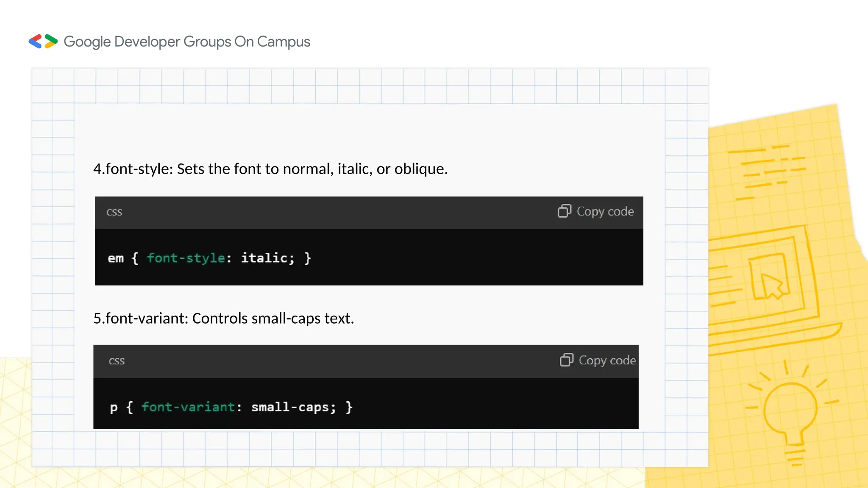Click the Google Developer Groups On Campus title

187,42
